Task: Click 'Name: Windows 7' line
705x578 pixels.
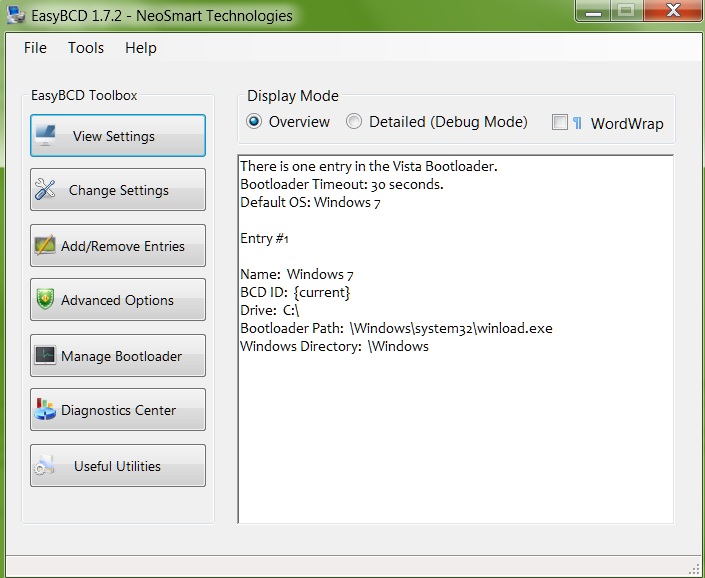Action: (x=297, y=274)
